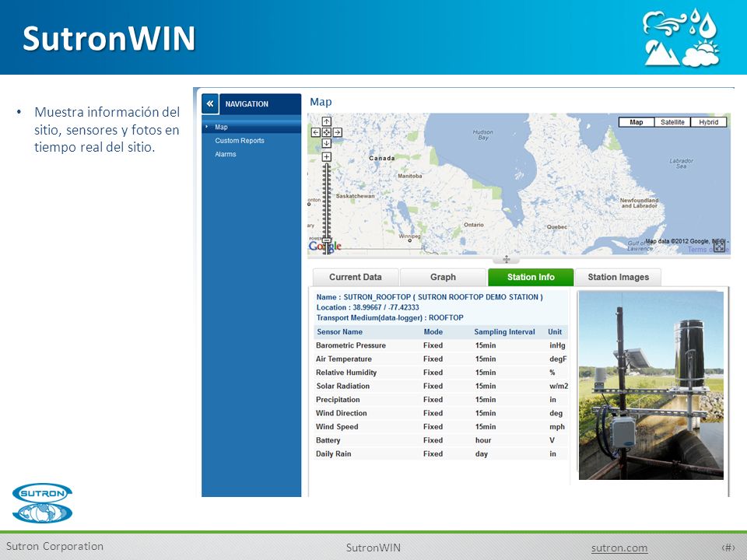Viewport: 747px width, 560px height.
Task: Click the Unit column header
Action: pyautogui.click(x=555, y=332)
